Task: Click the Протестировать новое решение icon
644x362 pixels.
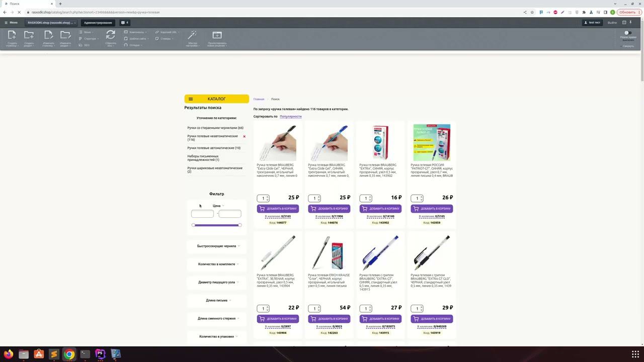Action: (217, 35)
